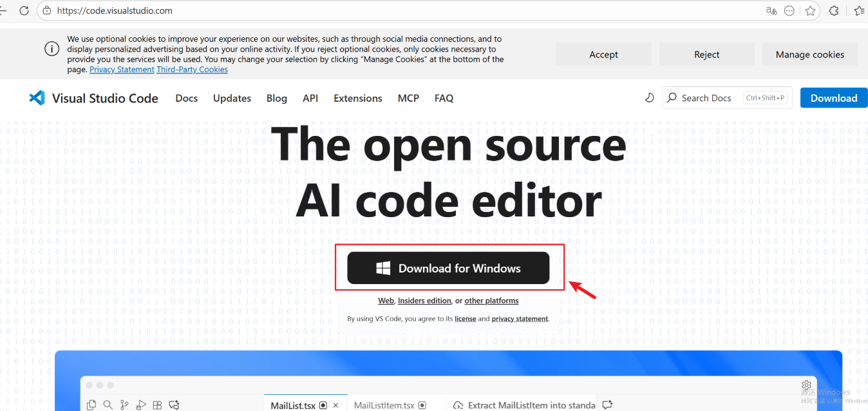Open the MCP menu item
The height and width of the screenshot is (411, 868).
408,98
